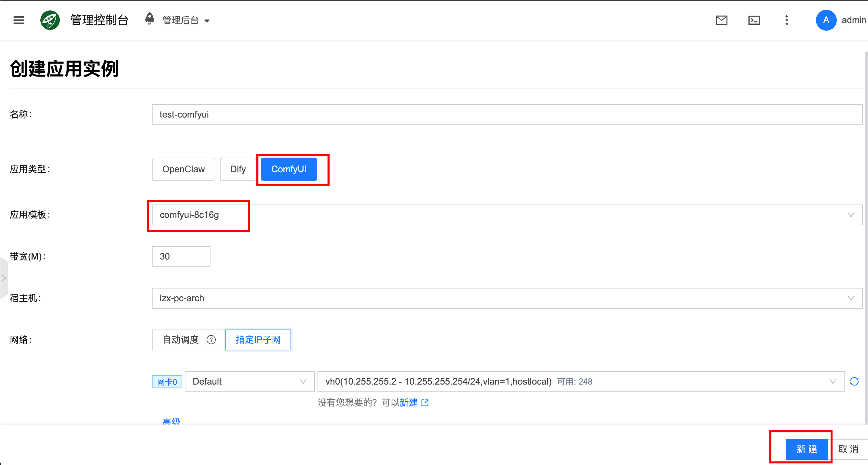
Task: Open the mail notifications icon
Action: (x=721, y=20)
